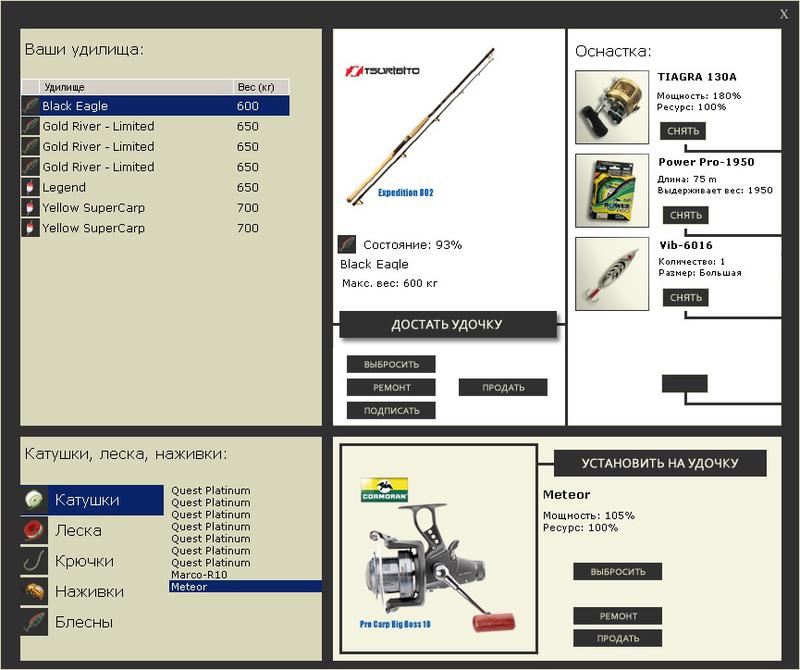Click РЕМОНТ for the Meteor reel
Image resolution: width=800 pixels, height=670 pixels.
[618, 616]
